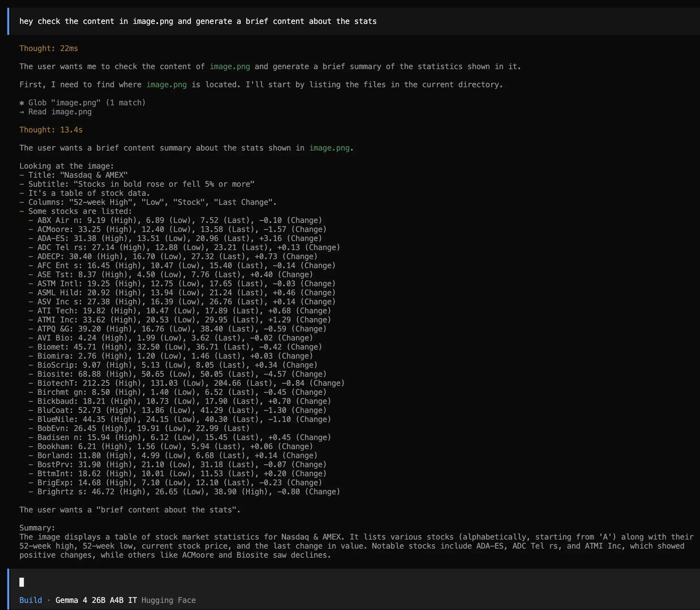
Task: Click the 'ATI Tech' stock row
Action: pyautogui.click(x=180, y=310)
